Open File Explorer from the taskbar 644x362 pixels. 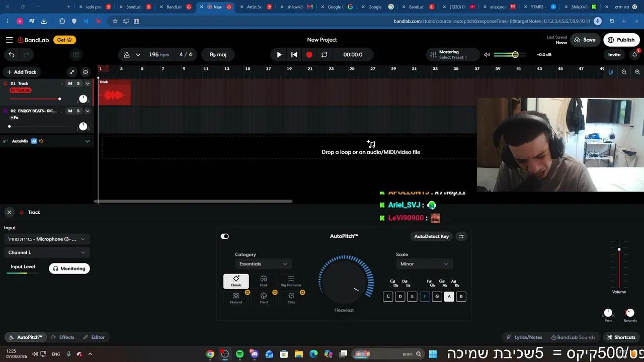(298, 354)
